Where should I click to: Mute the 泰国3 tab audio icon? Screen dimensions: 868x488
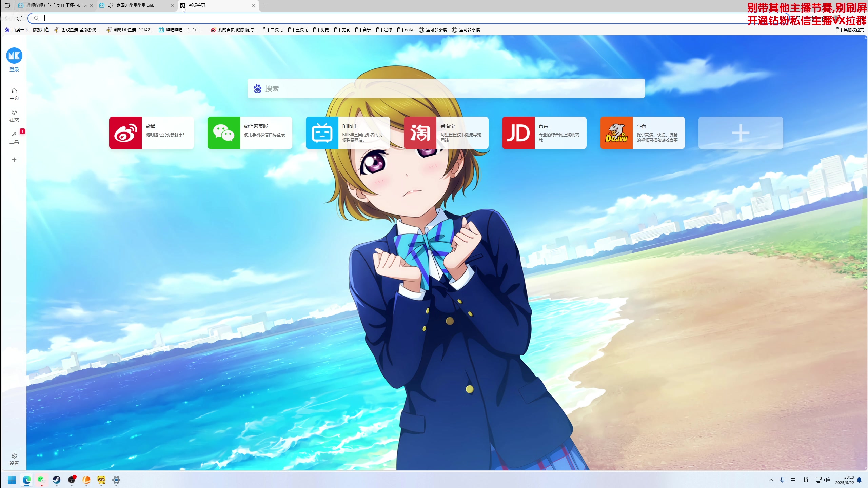point(111,5)
